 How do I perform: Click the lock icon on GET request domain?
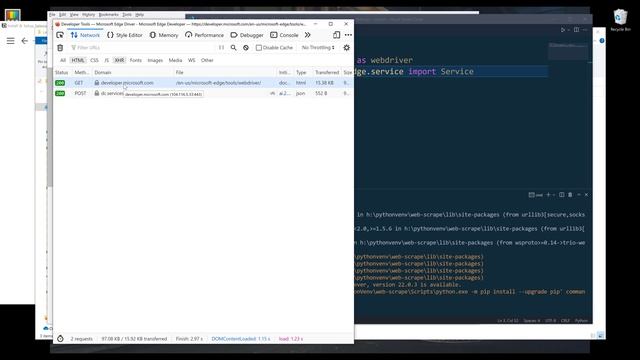pyautogui.click(x=97, y=83)
